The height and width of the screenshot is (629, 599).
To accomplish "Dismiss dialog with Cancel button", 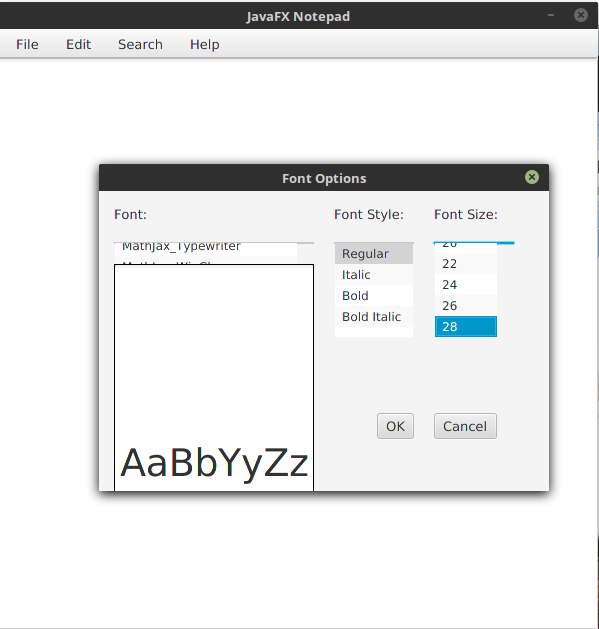I will (x=465, y=426).
